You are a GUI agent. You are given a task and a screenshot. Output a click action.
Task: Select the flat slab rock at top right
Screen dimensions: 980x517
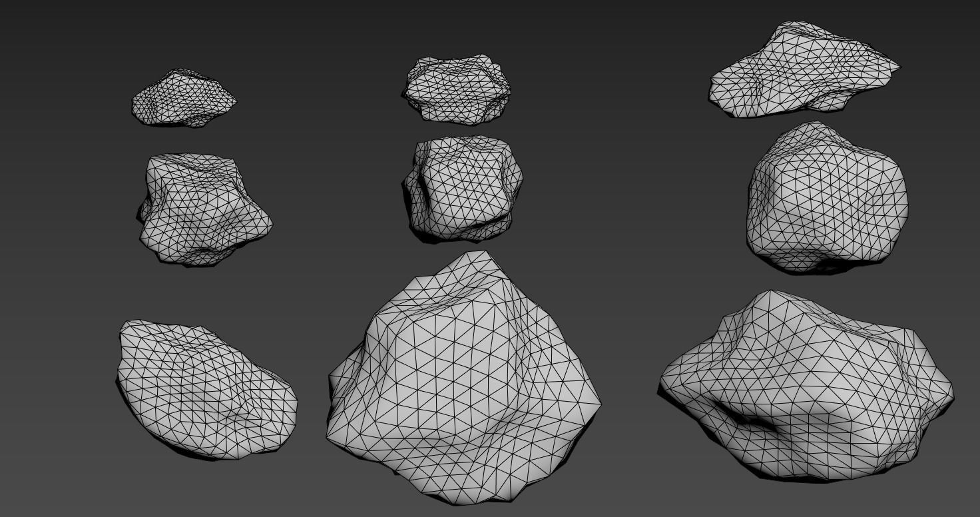804,69
